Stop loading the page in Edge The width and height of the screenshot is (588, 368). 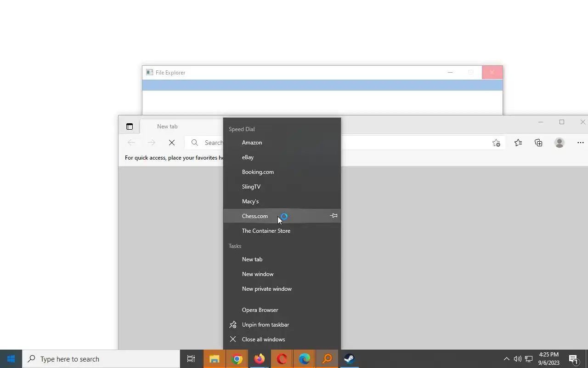(172, 143)
